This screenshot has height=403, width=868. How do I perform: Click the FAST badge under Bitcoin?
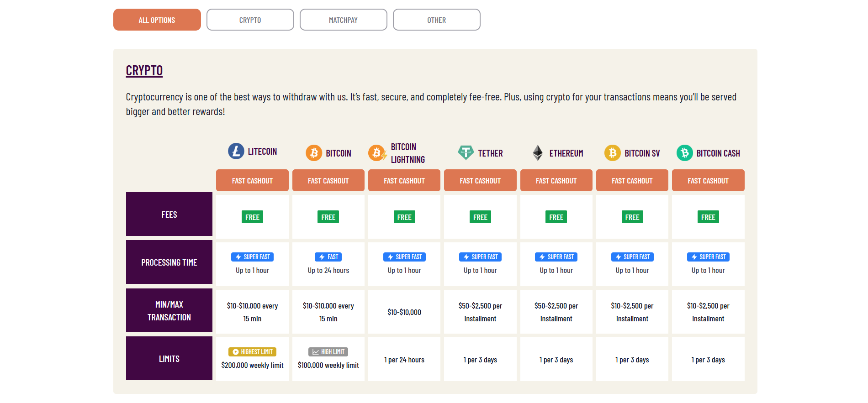[x=328, y=257]
